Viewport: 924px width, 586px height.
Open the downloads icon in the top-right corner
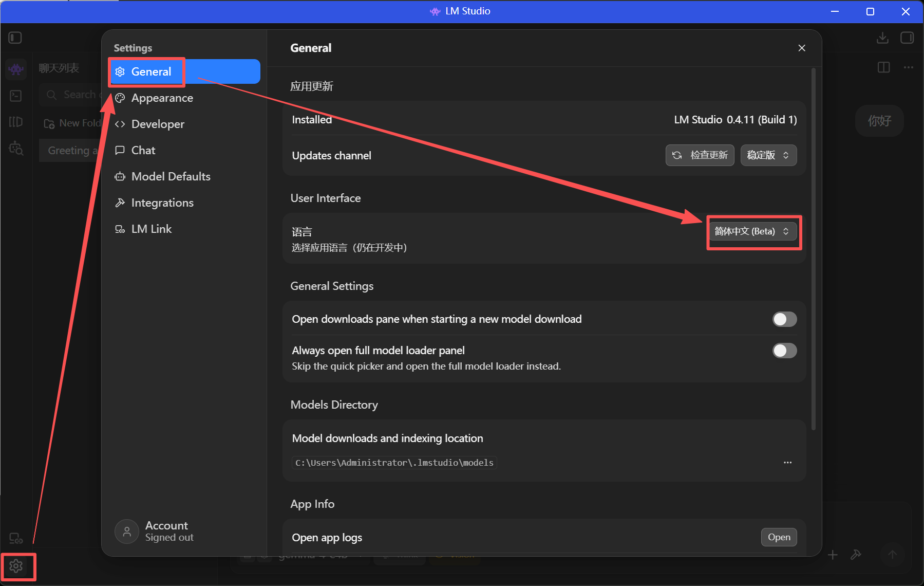point(882,38)
